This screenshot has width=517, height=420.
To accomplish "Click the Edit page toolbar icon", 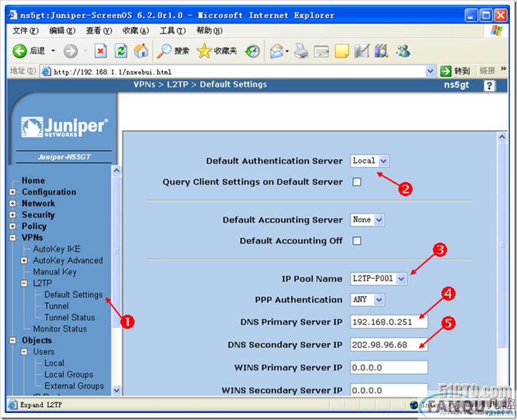I will point(321,51).
